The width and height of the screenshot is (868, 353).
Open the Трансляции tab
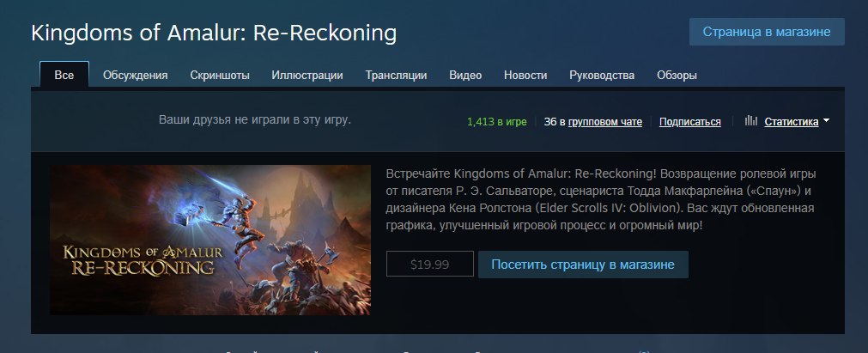click(396, 76)
